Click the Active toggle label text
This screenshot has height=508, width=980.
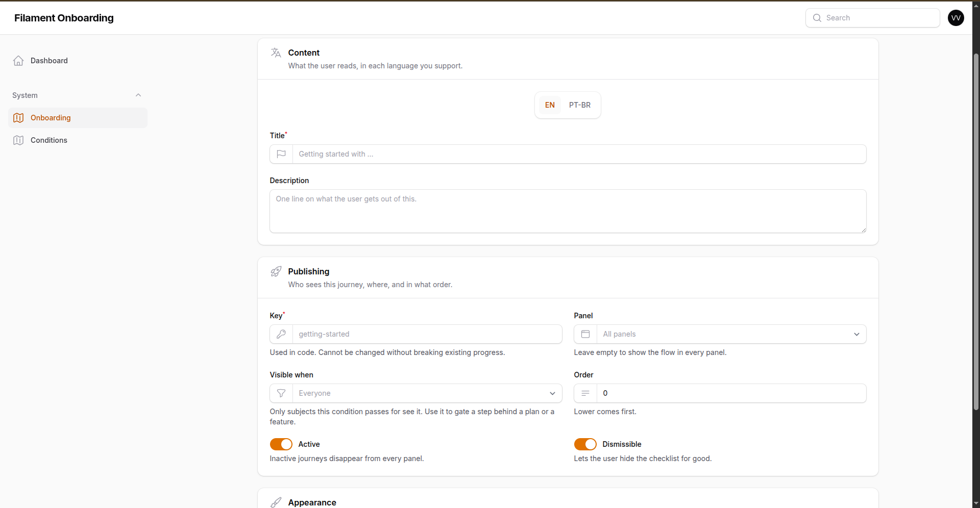[x=309, y=444]
